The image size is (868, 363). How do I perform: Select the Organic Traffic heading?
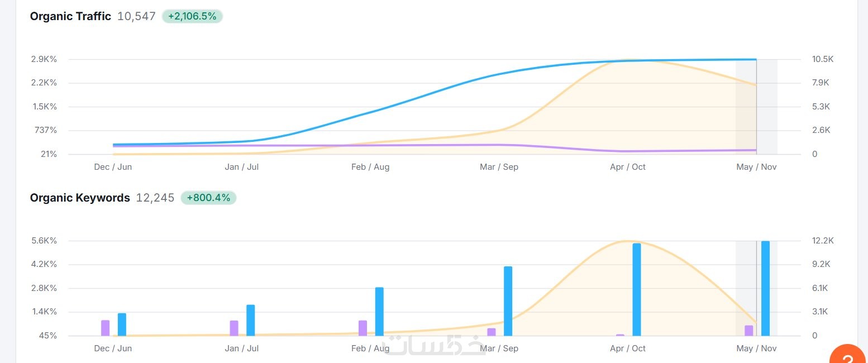click(x=70, y=16)
